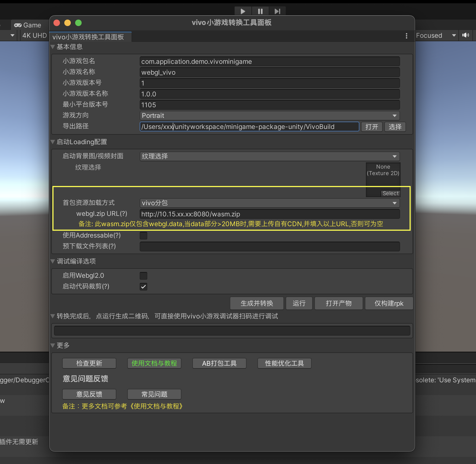Screen dimensions: 476x464
Task: Uncheck the 启动代码裁剪 checkbox
Action: pyautogui.click(x=143, y=287)
